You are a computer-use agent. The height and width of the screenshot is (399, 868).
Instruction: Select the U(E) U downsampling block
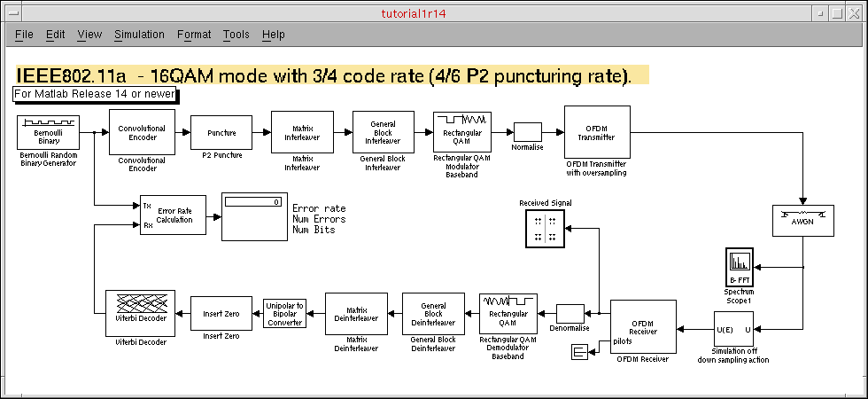coord(734,329)
